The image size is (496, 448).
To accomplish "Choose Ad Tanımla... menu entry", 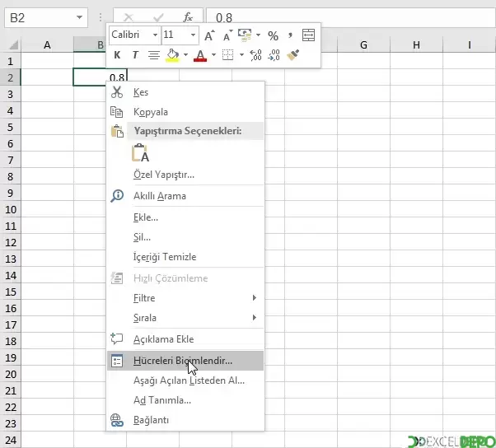I will tap(185, 400).
